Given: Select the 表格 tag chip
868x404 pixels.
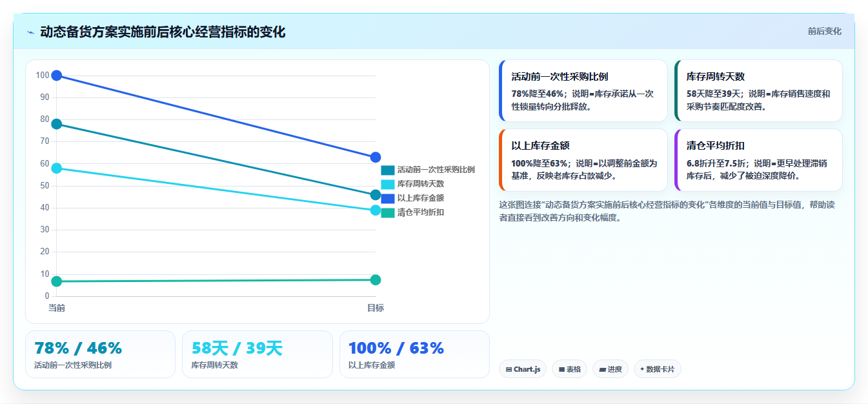Looking at the screenshot, I should click(x=569, y=369).
